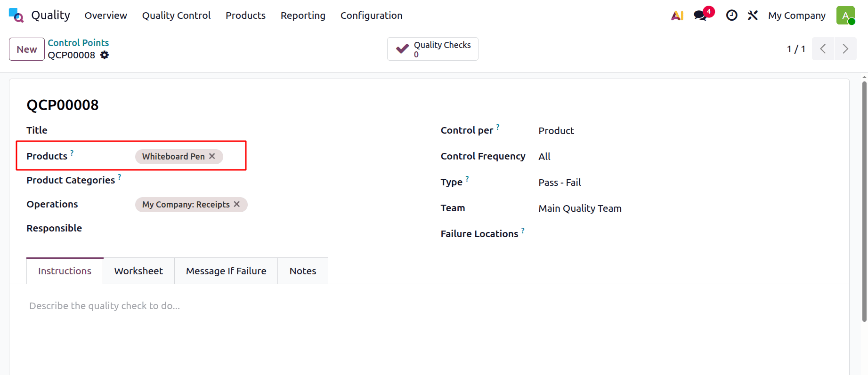Click the Responsible input field
Image resolution: width=868 pixels, height=375 pixels.
[x=276, y=228]
